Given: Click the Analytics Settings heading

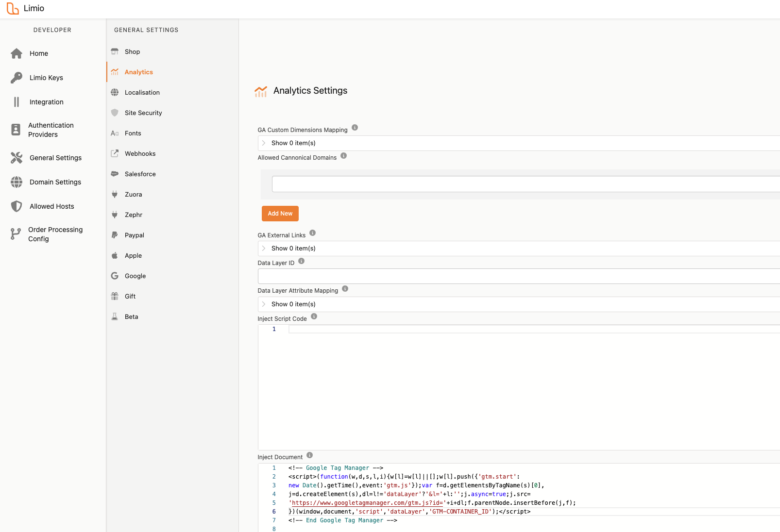Looking at the screenshot, I should [310, 91].
